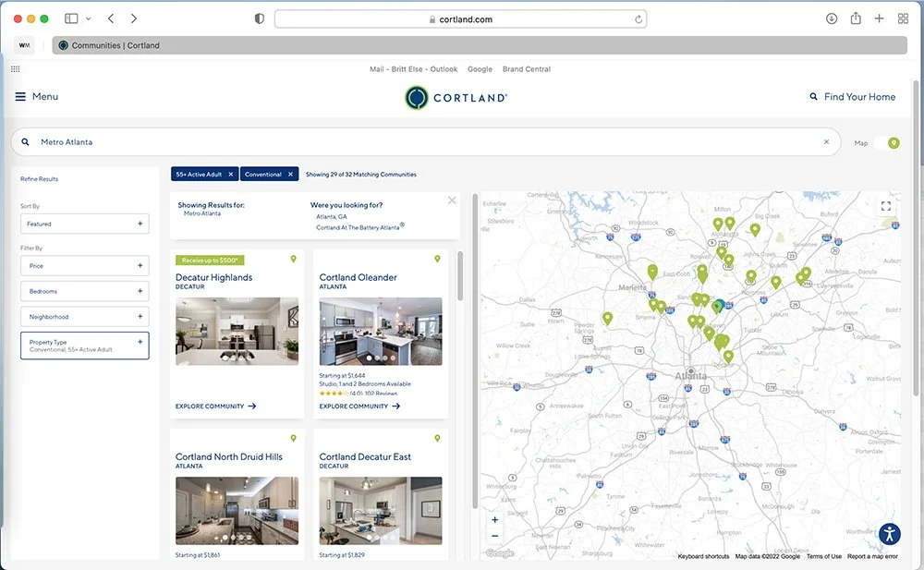
Task: Click the magnifier icon in the Metro Atlanta search bar
Action: click(x=25, y=142)
